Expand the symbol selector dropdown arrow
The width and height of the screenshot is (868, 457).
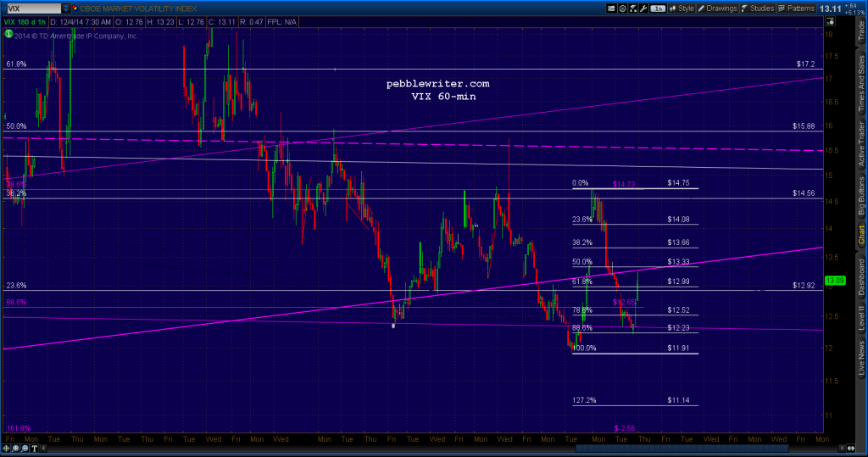[66, 8]
